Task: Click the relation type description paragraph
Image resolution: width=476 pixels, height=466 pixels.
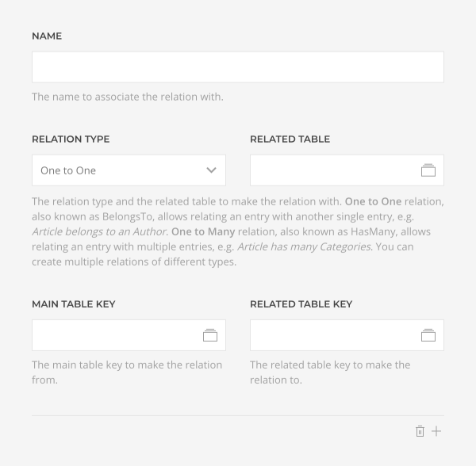Action: coord(238,231)
